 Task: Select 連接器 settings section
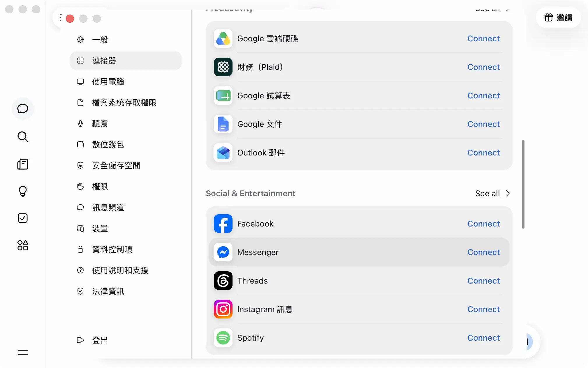point(126,61)
